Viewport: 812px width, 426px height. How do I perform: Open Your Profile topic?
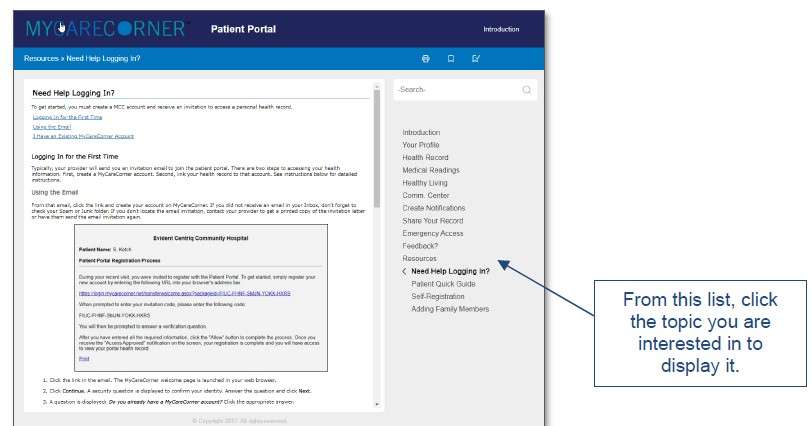(x=420, y=145)
